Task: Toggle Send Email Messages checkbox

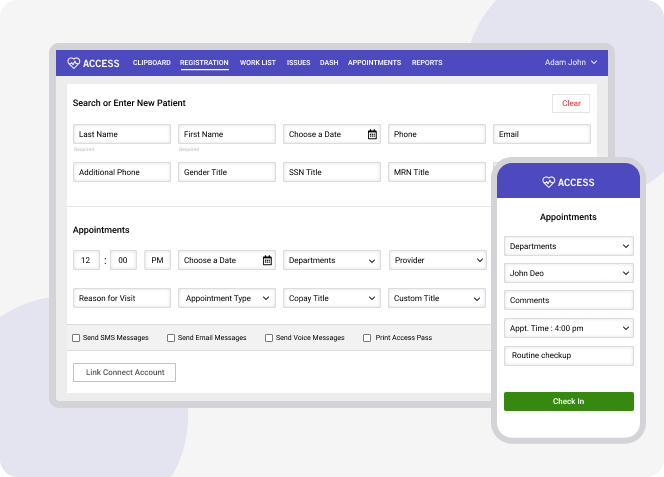Action: 171,338
